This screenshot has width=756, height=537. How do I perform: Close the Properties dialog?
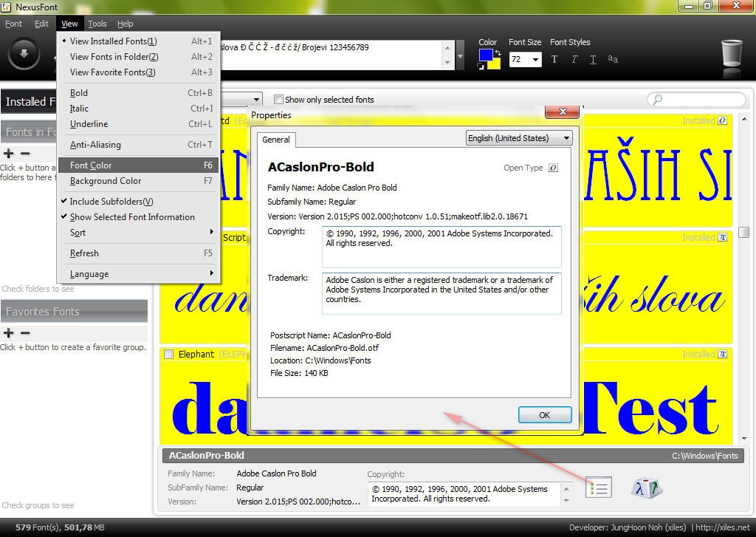(562, 112)
